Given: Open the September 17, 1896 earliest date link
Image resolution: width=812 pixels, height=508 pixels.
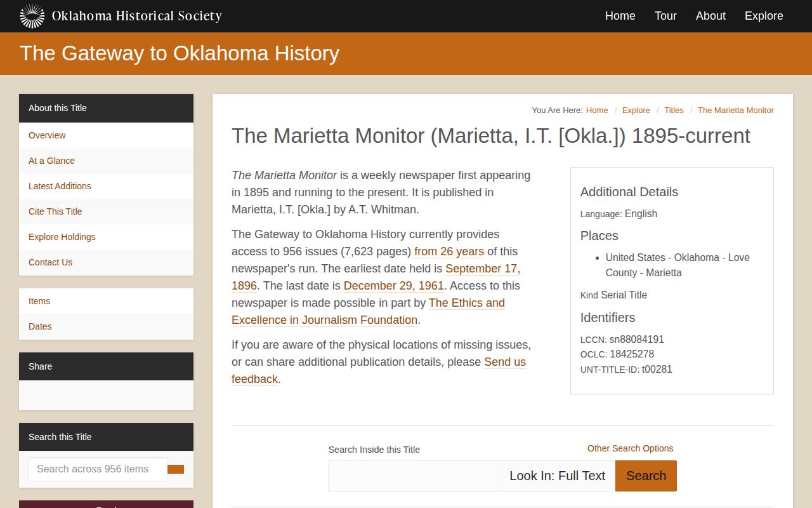Looking at the screenshot, I should tap(376, 277).
